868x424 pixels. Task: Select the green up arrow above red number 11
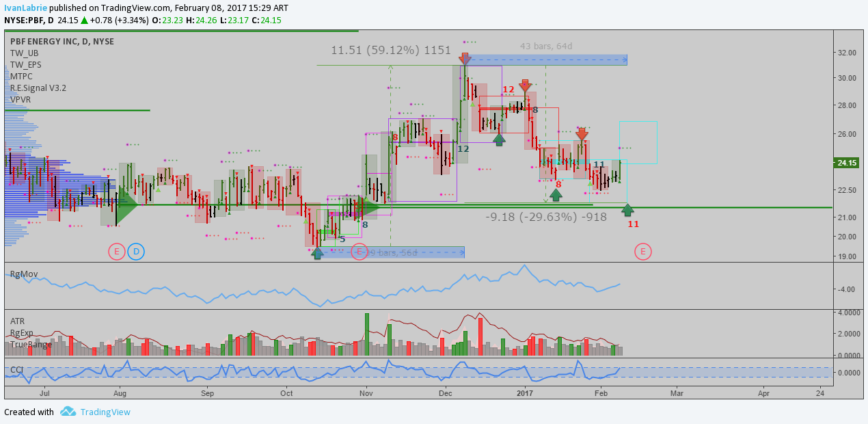point(627,210)
